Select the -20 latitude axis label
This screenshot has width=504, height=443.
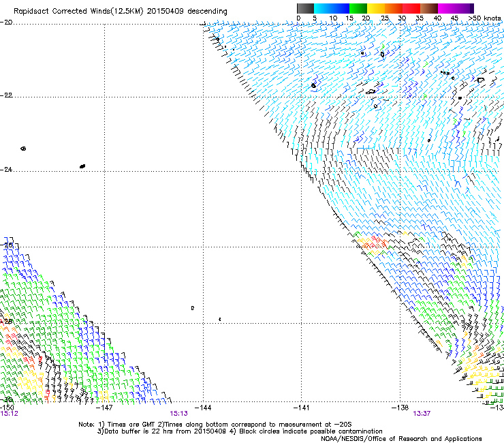point(6,22)
